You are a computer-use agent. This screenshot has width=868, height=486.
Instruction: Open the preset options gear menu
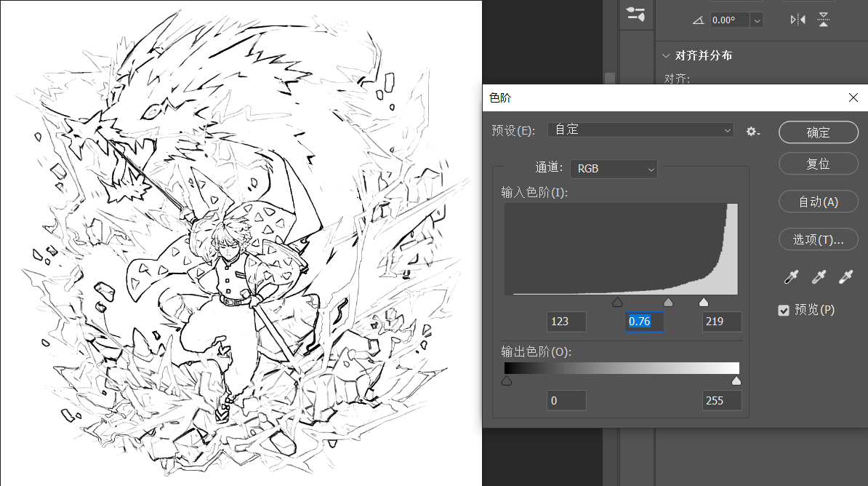753,132
